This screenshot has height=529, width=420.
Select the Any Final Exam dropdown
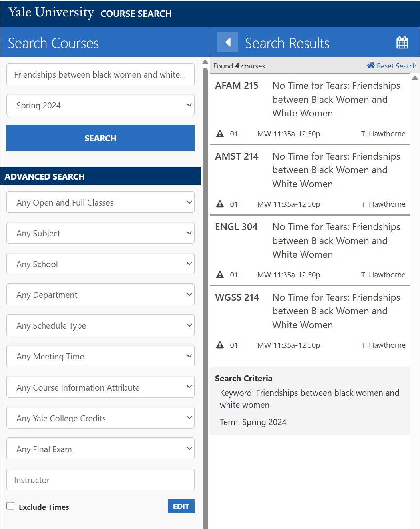100,449
